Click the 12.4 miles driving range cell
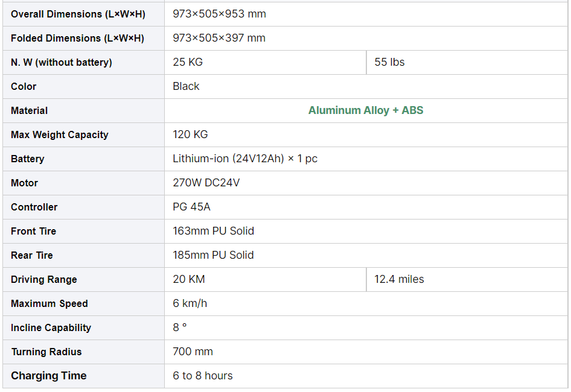Viewport: 571px width, 392px height. (399, 279)
